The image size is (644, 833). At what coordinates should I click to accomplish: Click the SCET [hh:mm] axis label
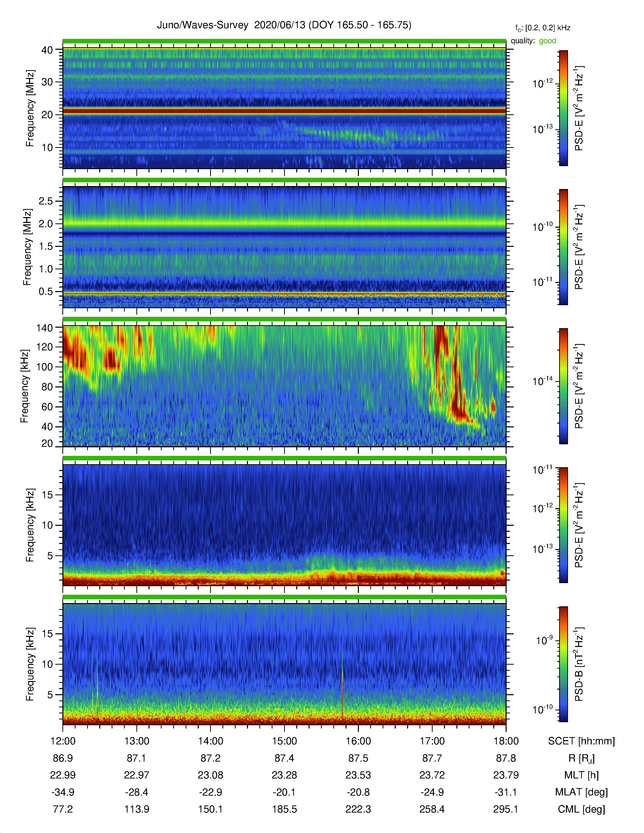[x=581, y=741]
